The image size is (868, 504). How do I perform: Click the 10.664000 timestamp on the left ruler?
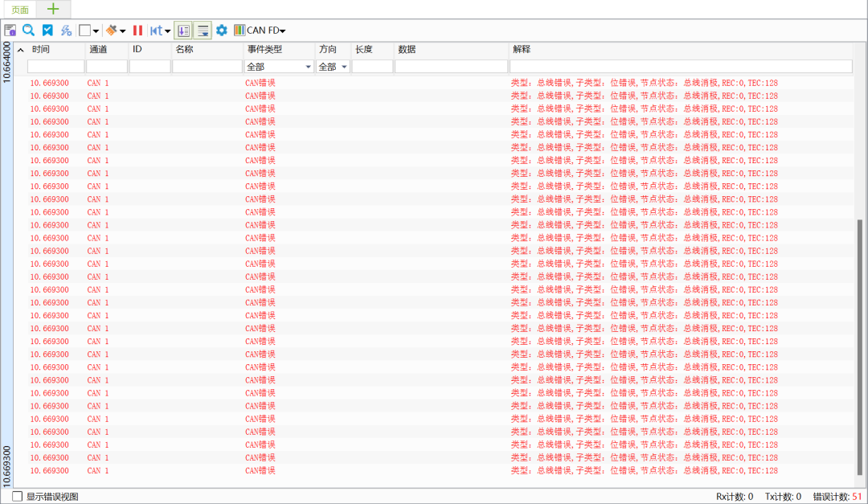6,63
